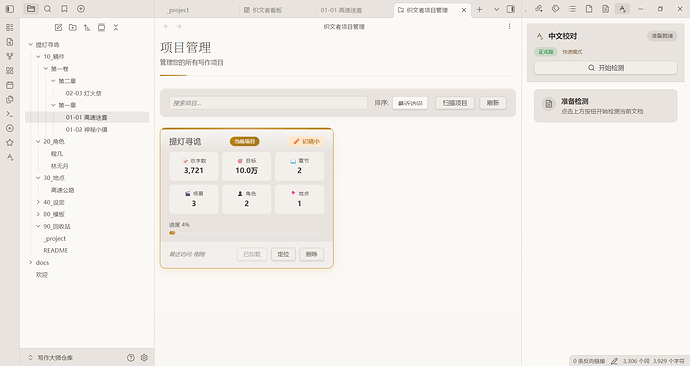Open graph view from the ribbon
The height and width of the screenshot is (366, 690).
click(10, 56)
